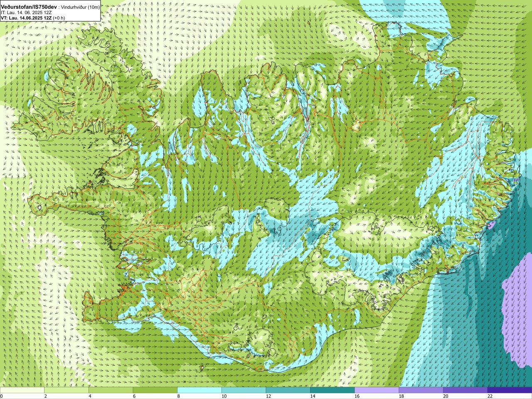Click the 4–6 green legend swatch

click(x=111, y=390)
